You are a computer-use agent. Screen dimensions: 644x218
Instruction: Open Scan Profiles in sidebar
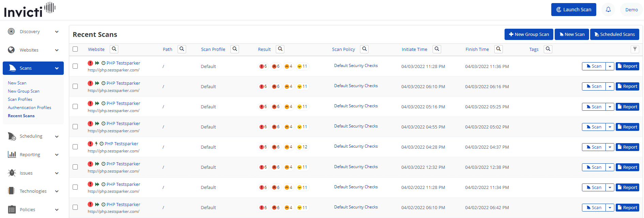coord(20,99)
